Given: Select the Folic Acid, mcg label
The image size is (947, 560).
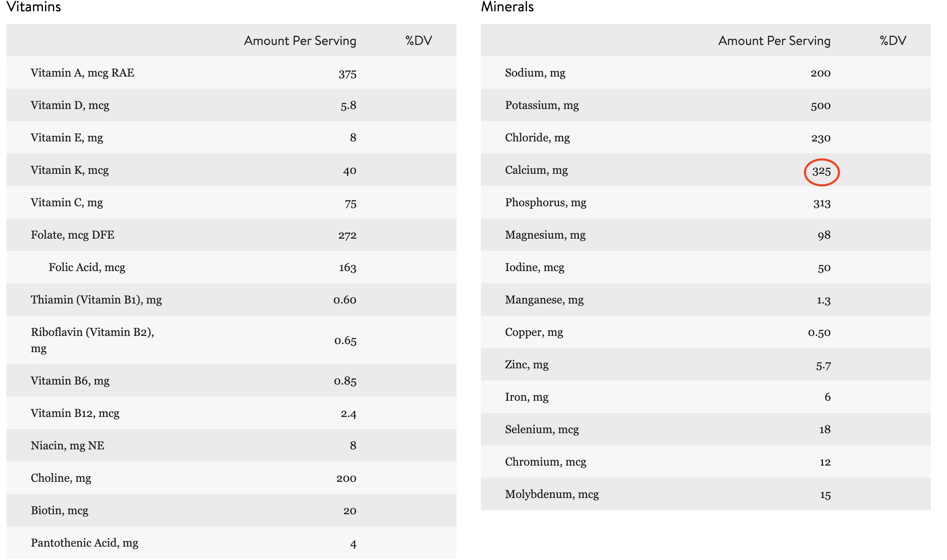Looking at the screenshot, I should (87, 267).
